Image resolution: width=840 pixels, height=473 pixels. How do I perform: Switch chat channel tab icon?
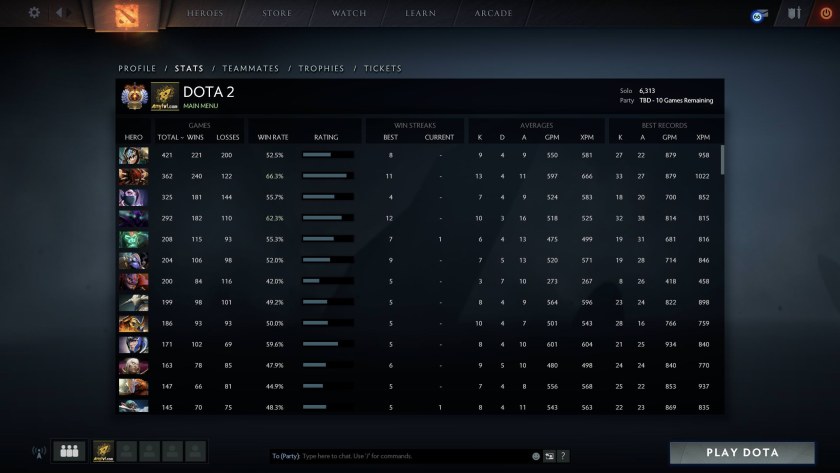(550, 456)
